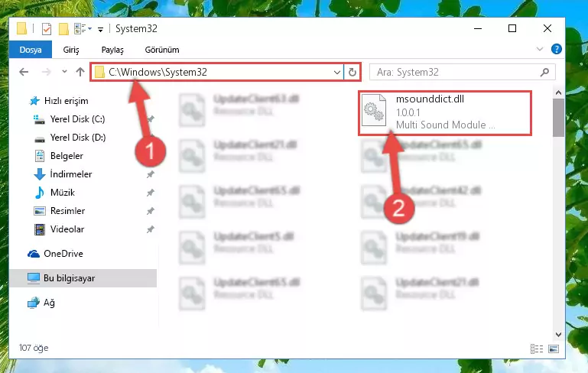Click the pin icon next to Resimler
Image resolution: width=588 pixels, height=373 pixels.
pos(151,211)
